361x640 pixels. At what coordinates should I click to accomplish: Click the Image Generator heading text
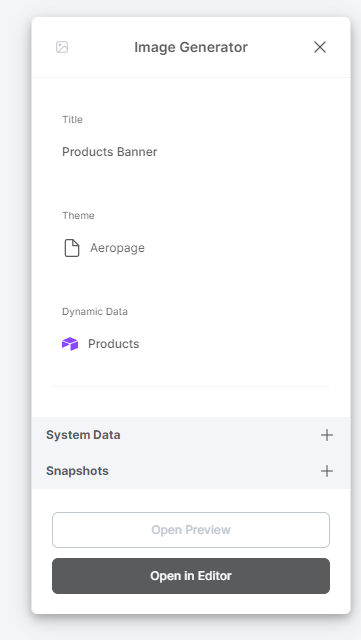point(191,47)
